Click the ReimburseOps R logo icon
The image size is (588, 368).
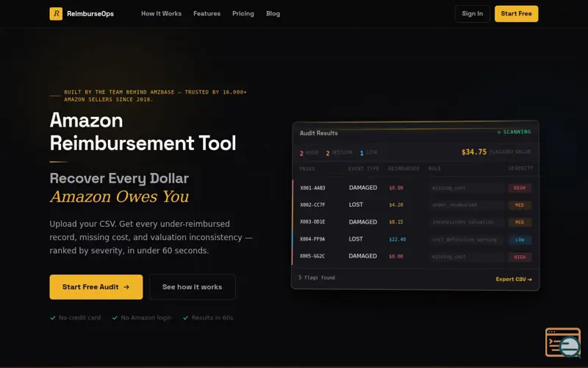point(56,13)
